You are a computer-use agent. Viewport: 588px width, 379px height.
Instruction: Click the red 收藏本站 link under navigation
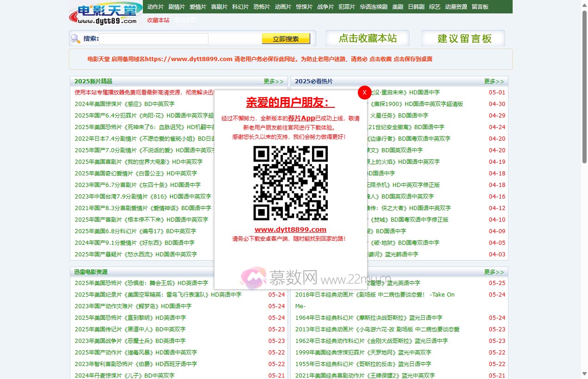click(x=158, y=20)
